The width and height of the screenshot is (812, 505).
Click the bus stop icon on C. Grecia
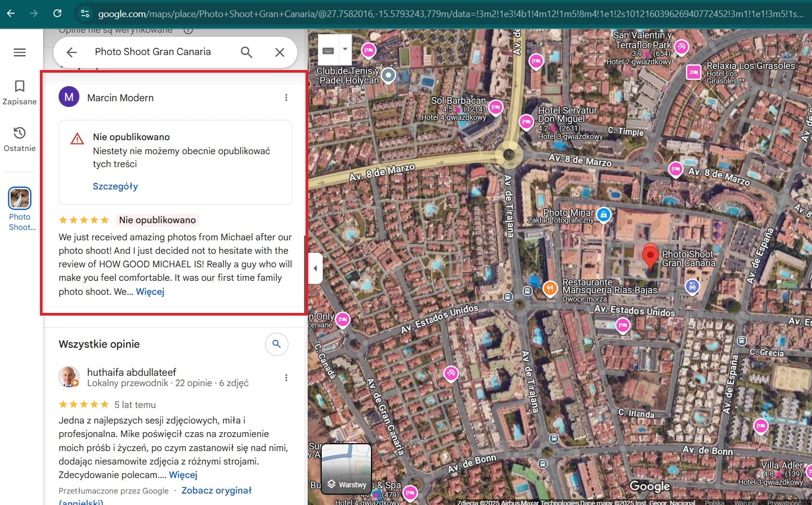742,341
